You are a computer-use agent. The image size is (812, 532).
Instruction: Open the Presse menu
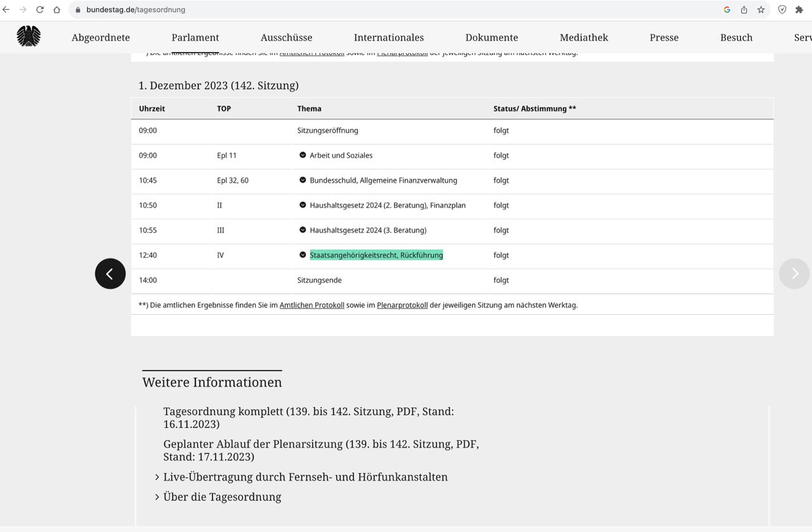pos(664,37)
